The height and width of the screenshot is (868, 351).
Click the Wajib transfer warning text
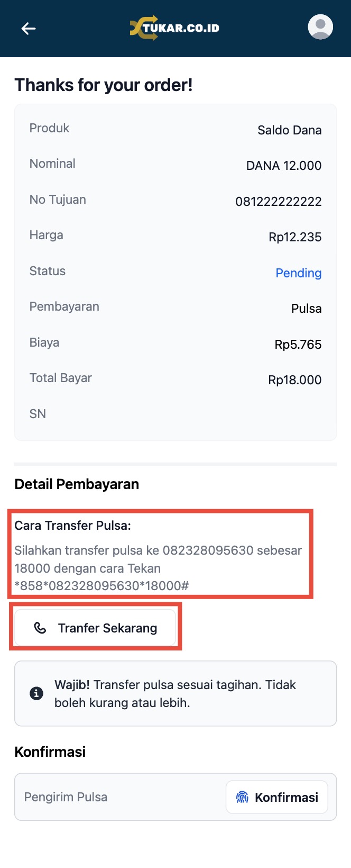point(174,694)
